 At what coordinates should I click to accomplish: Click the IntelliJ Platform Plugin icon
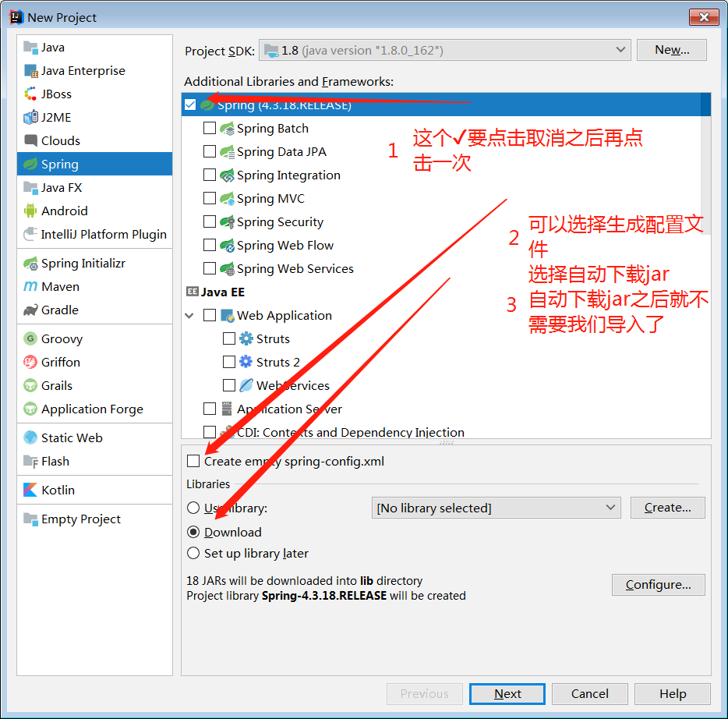30,234
